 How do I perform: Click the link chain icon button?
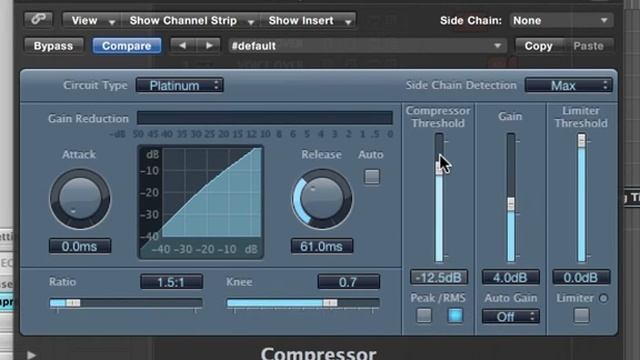tap(38, 20)
